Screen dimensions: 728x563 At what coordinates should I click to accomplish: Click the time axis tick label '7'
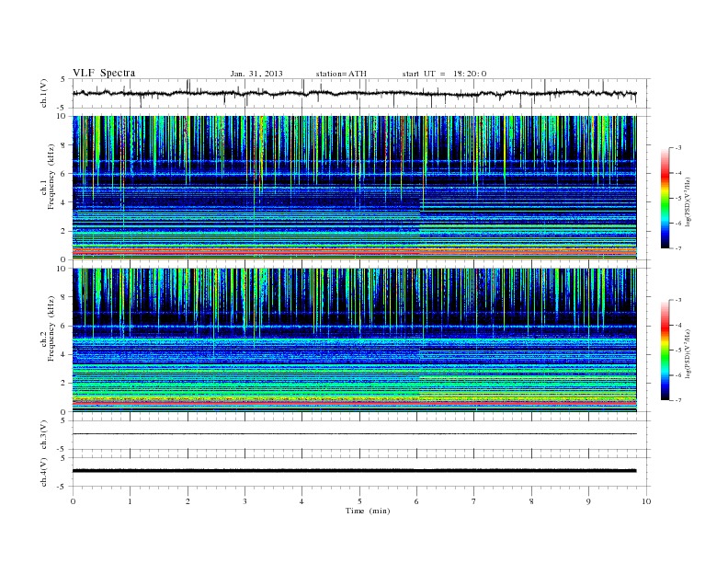point(474,501)
